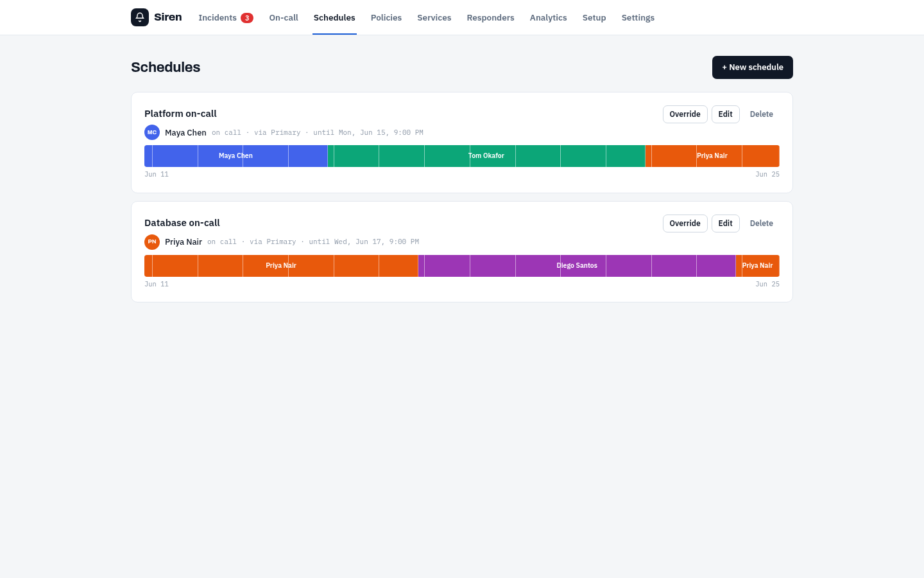Image resolution: width=924 pixels, height=578 pixels.
Task: Click the red incidents count badge
Action: click(x=247, y=18)
